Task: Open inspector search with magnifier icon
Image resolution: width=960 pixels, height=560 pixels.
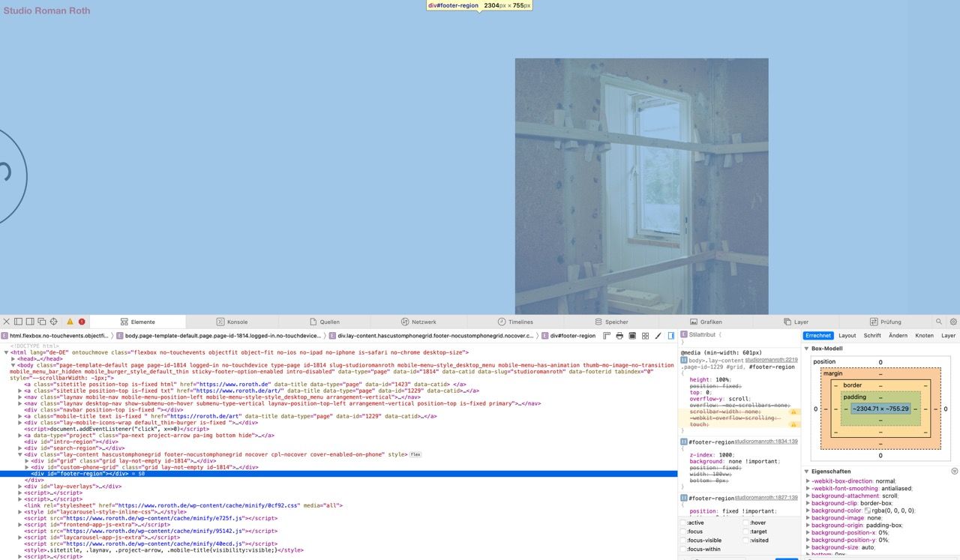Action: 939,322
